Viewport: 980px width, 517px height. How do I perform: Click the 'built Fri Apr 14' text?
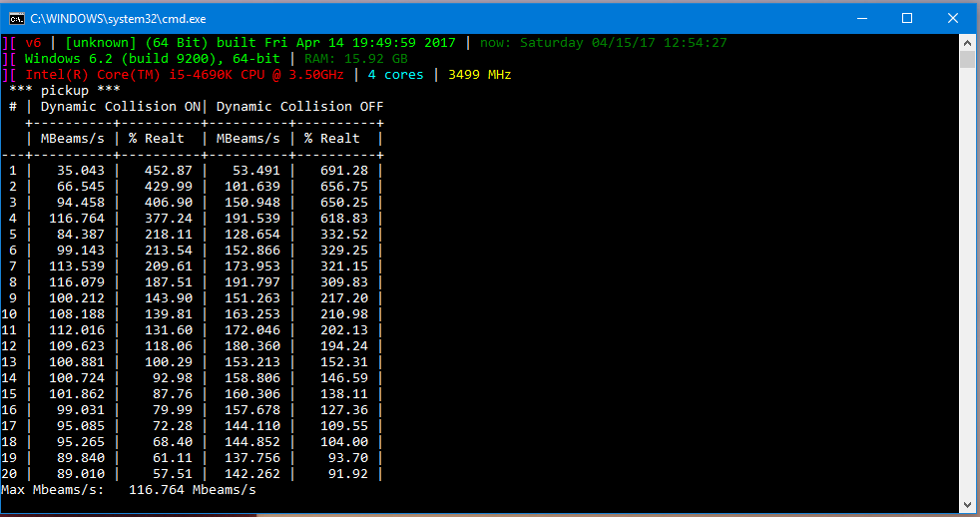(x=280, y=43)
